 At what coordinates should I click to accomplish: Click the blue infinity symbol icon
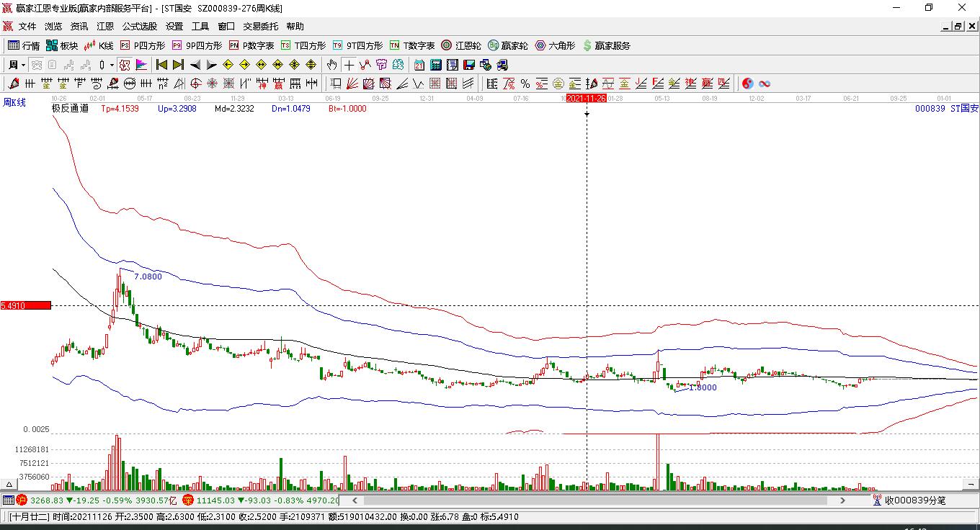pos(765,84)
